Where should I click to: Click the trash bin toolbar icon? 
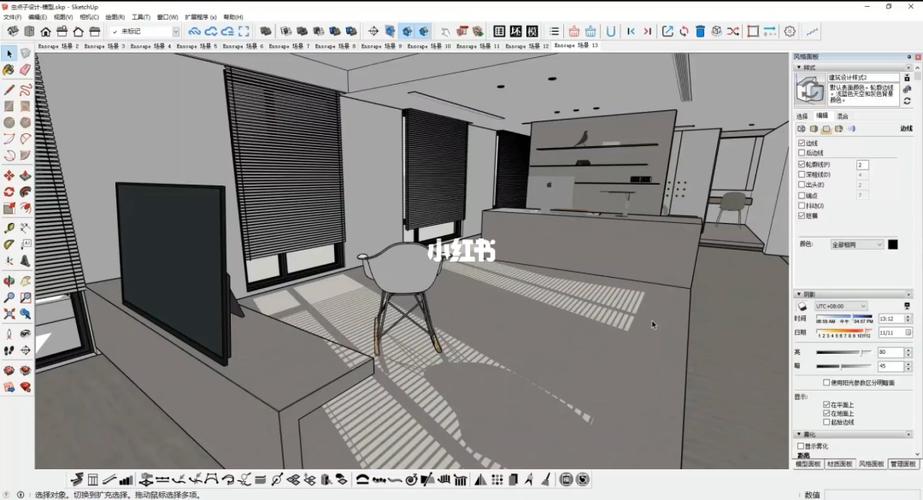pyautogui.click(x=700, y=31)
